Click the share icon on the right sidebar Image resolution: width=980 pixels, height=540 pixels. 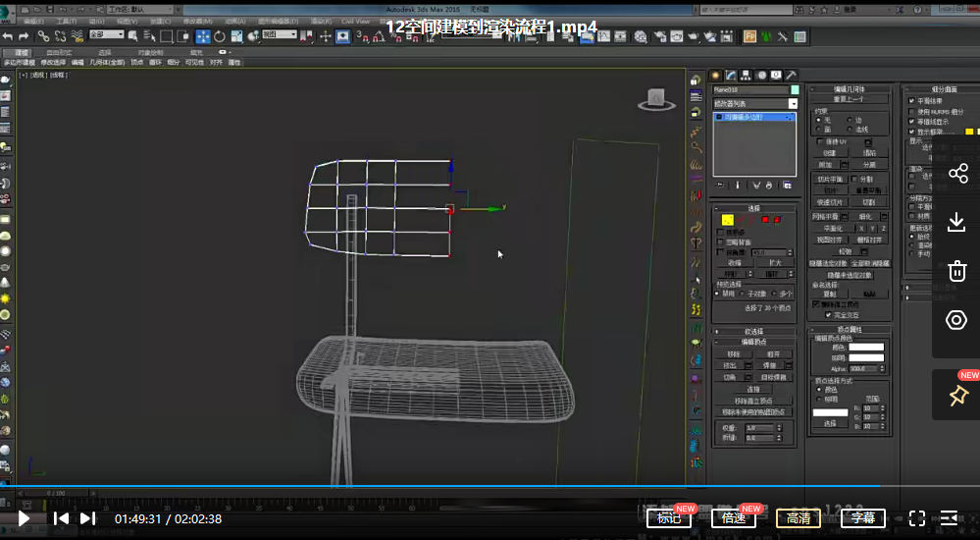tap(956, 175)
